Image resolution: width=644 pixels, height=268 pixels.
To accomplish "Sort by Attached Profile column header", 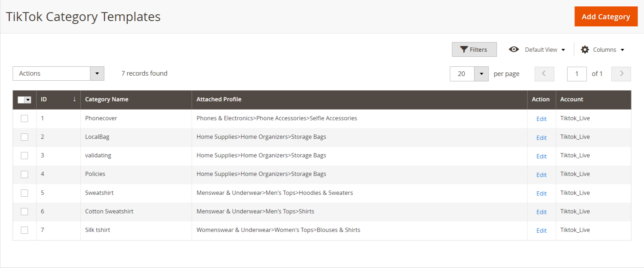I will click(x=219, y=100).
